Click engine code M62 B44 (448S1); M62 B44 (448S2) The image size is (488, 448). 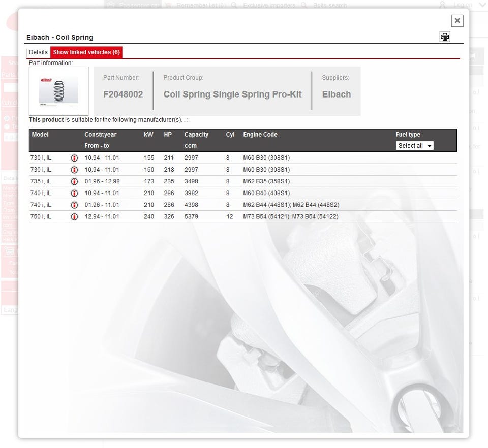[x=291, y=205]
